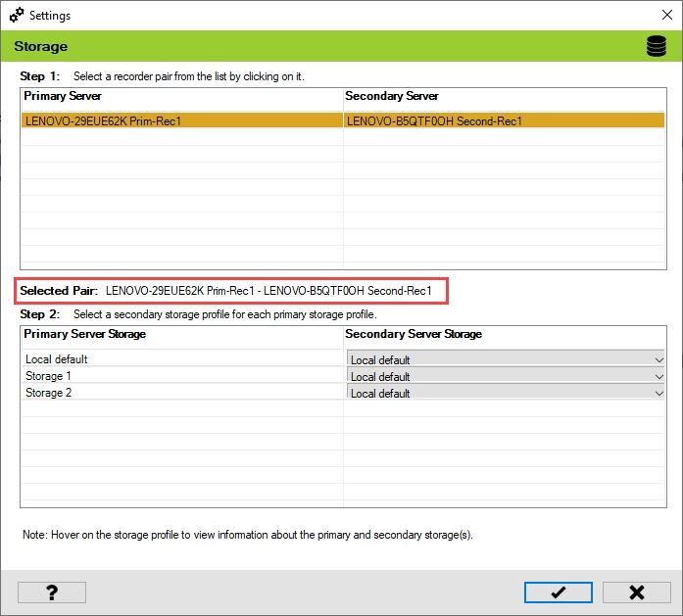683x616 pixels.
Task: Confirm settings with the checkmark button
Action: [x=558, y=592]
